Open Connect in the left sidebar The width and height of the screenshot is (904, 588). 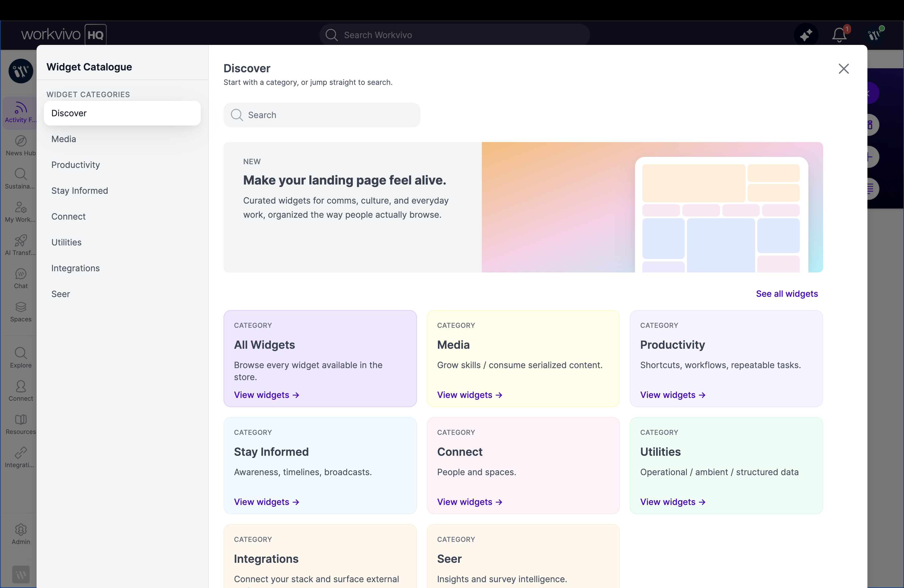coord(21,391)
